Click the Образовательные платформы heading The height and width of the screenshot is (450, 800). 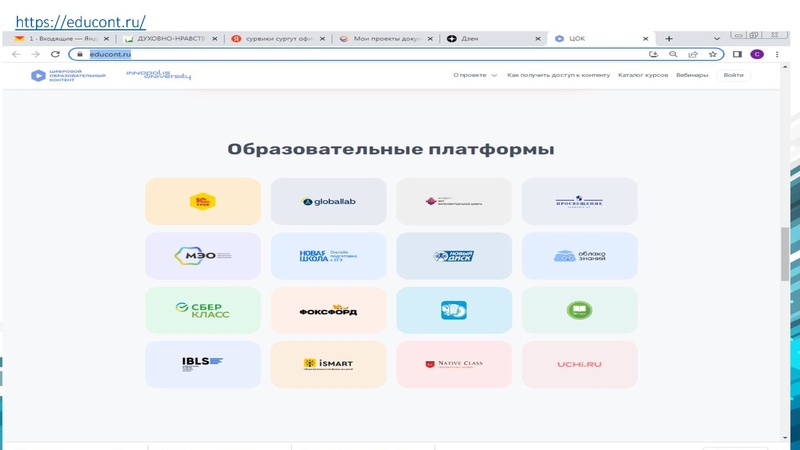point(391,149)
